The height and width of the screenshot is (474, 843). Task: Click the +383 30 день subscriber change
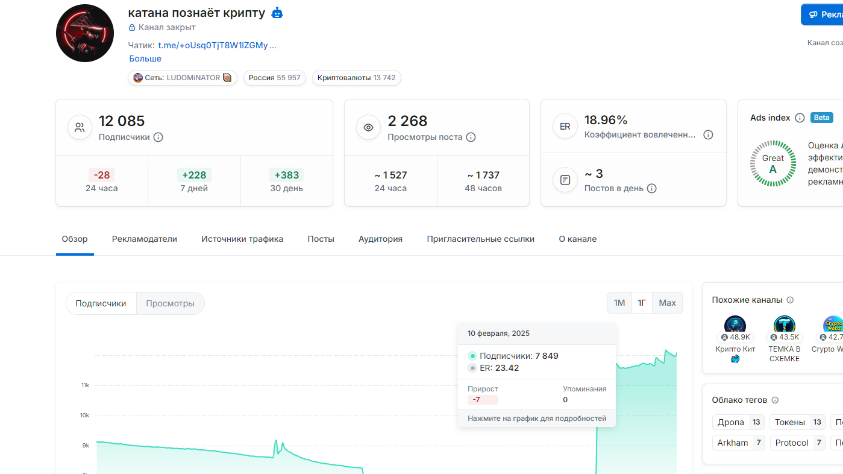(287, 181)
